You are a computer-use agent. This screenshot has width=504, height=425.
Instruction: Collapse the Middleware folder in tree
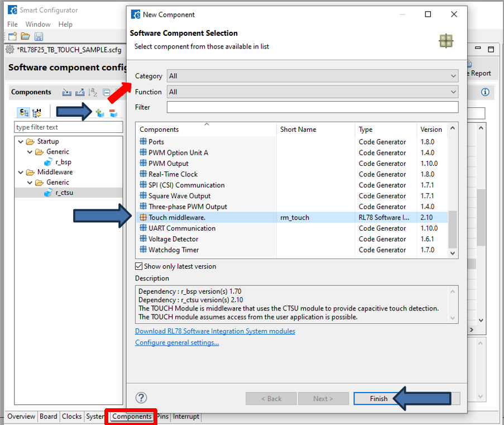[x=20, y=173]
